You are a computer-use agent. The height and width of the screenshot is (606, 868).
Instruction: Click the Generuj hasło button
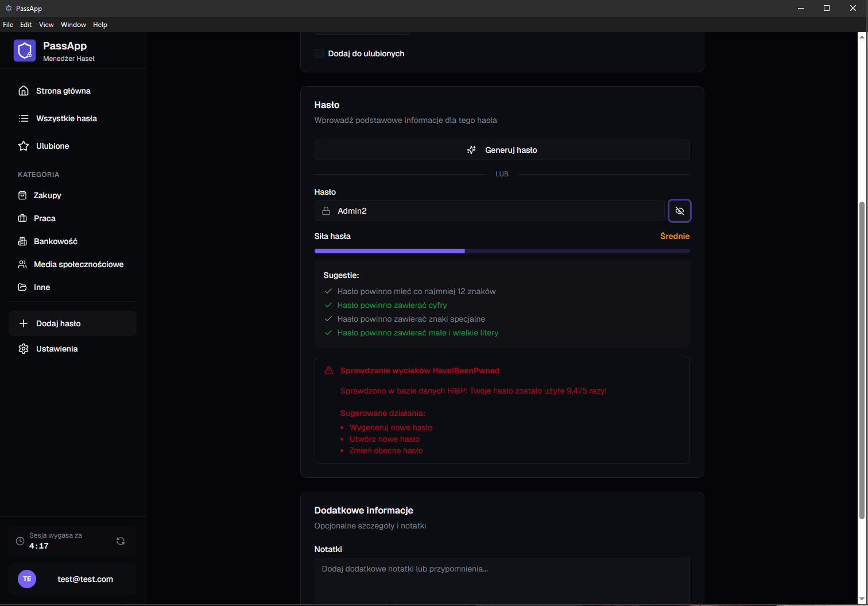coord(502,150)
